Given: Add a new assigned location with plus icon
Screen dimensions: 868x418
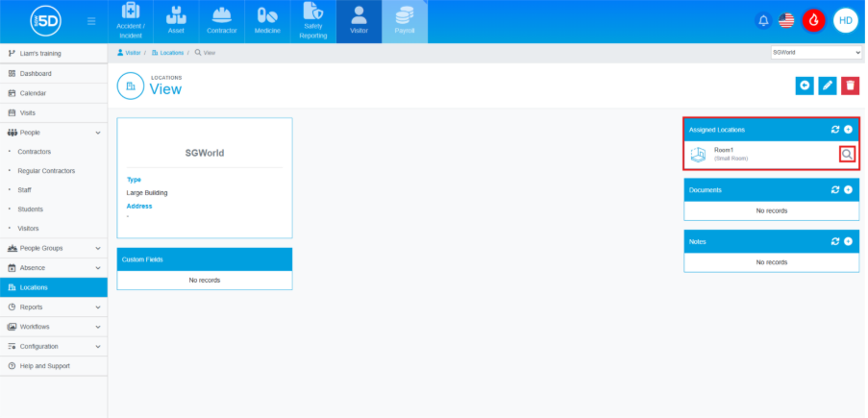Looking at the screenshot, I should [x=849, y=129].
